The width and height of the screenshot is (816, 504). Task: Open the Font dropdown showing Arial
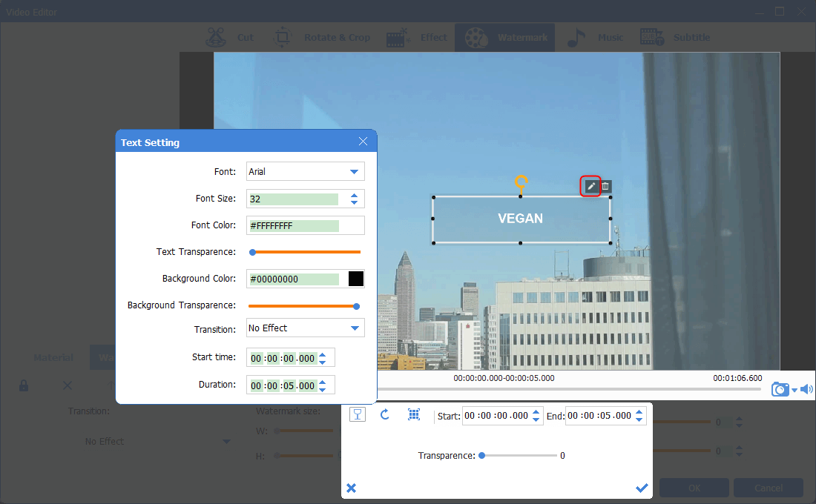[305, 172]
